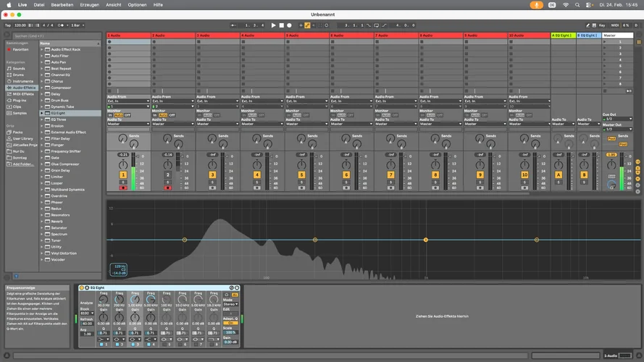Open the Ansicht menu

coord(113,4)
